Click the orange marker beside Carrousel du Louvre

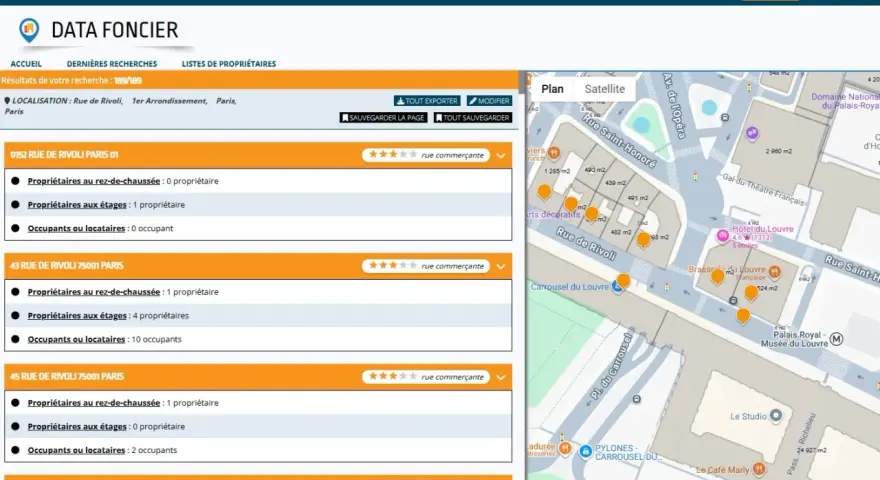624,281
